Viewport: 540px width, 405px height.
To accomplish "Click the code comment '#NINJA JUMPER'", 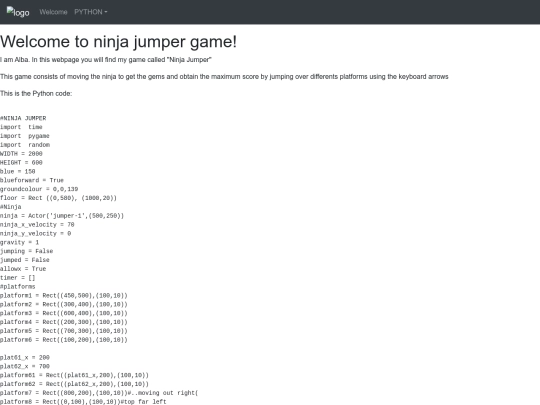I will [23, 118].
